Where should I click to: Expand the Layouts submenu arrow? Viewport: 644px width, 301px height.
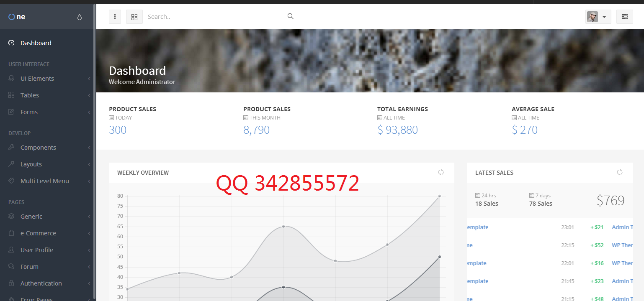[x=89, y=164]
